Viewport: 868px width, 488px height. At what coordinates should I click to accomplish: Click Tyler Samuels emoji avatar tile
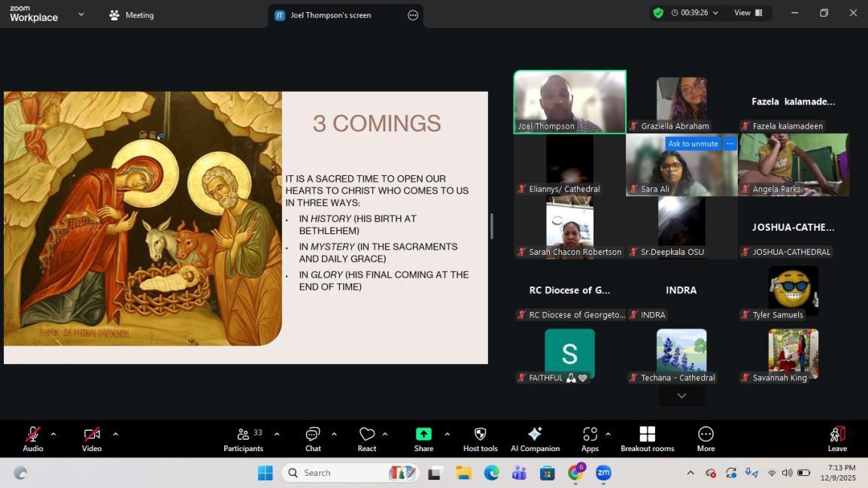pyautogui.click(x=794, y=290)
